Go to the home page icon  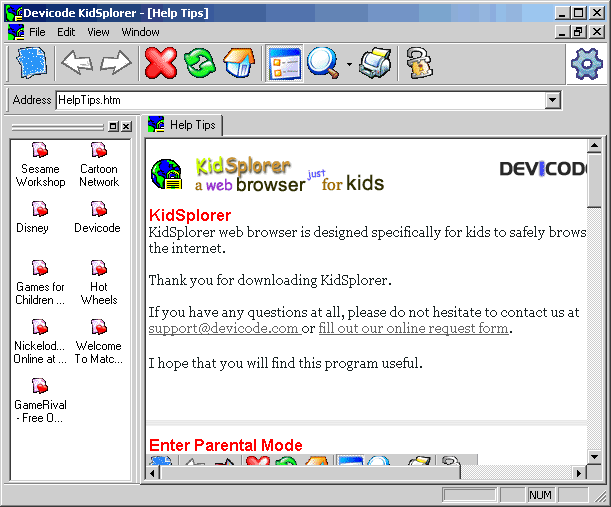point(239,62)
